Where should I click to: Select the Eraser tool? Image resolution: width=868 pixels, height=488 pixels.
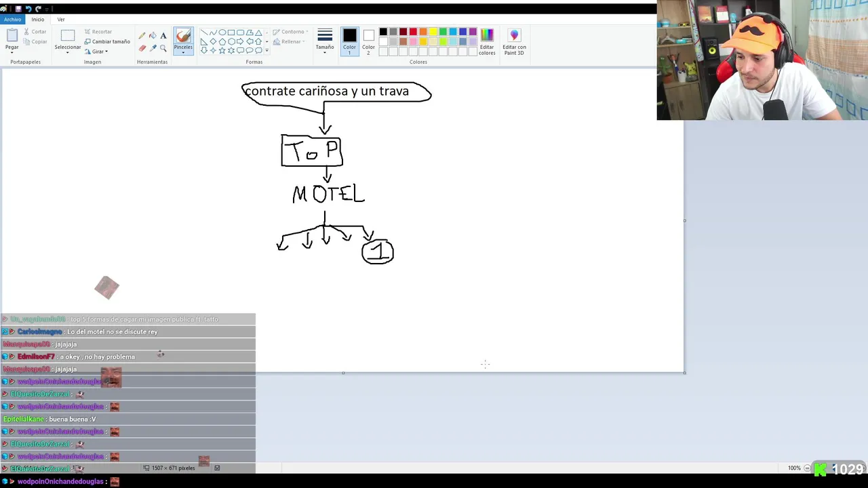(142, 48)
